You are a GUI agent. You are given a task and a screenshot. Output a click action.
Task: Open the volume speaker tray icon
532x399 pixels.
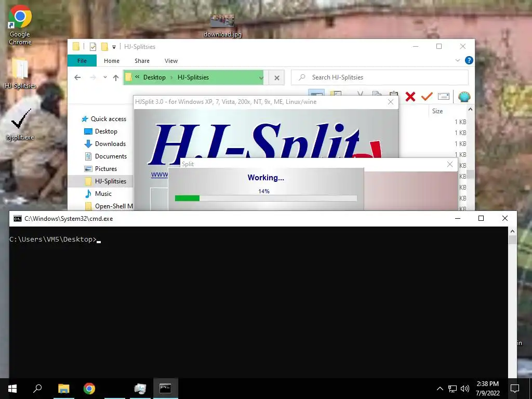(465, 389)
